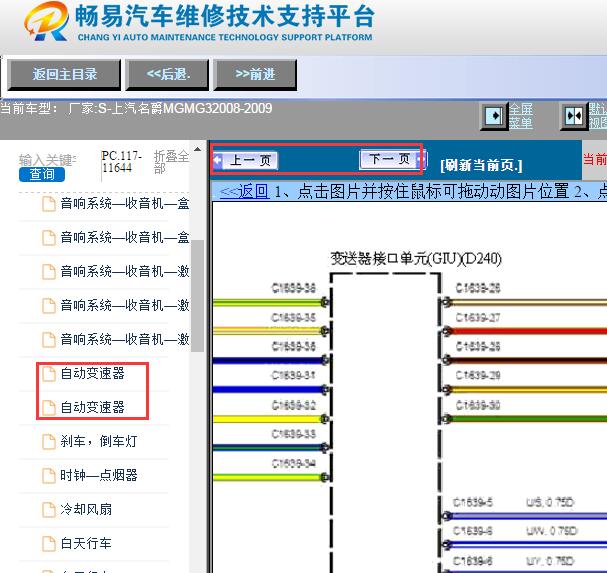Image resolution: width=607 pixels, height=573 pixels.
Task: Open the 时钟—点烟器 tree entry
Action: click(99, 475)
